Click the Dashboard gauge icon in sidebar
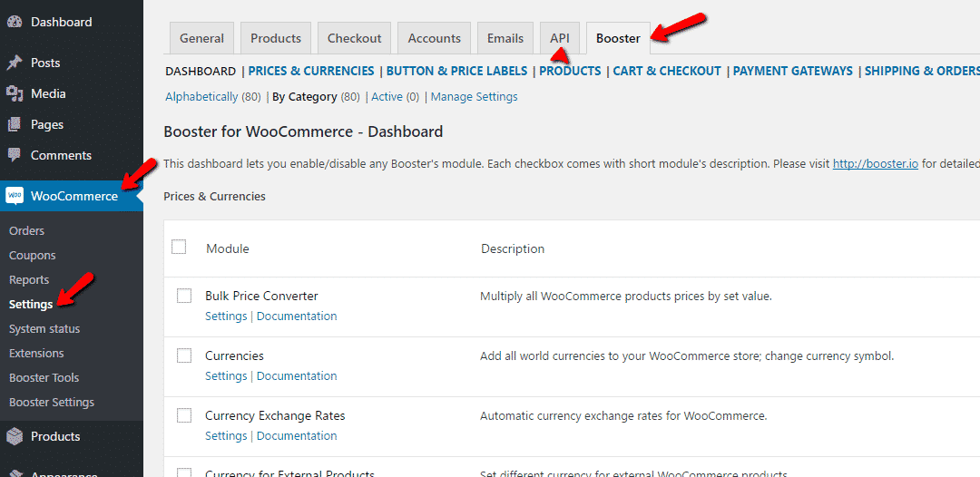980x477 pixels. [15, 22]
